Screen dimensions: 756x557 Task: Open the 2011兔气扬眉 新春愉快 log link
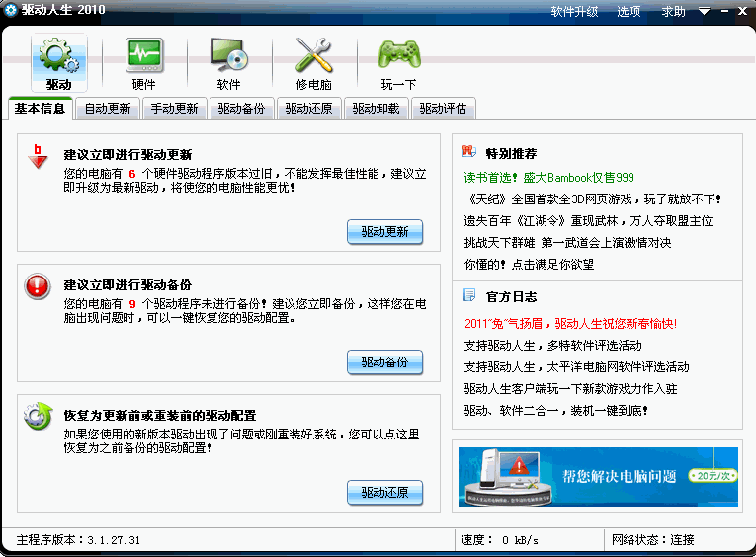[570, 323]
